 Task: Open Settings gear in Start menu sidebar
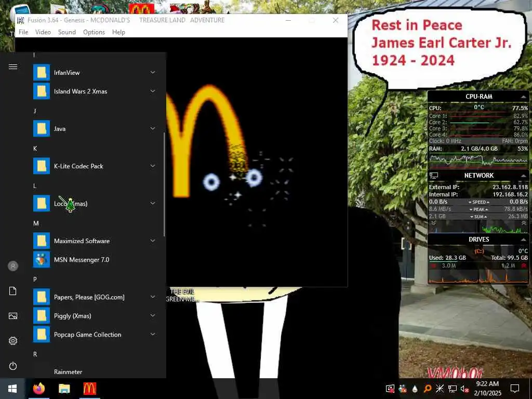[13, 341]
